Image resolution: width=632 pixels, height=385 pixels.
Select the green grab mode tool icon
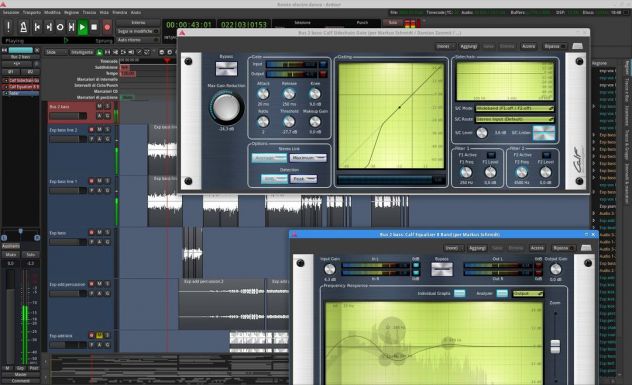pos(100,52)
